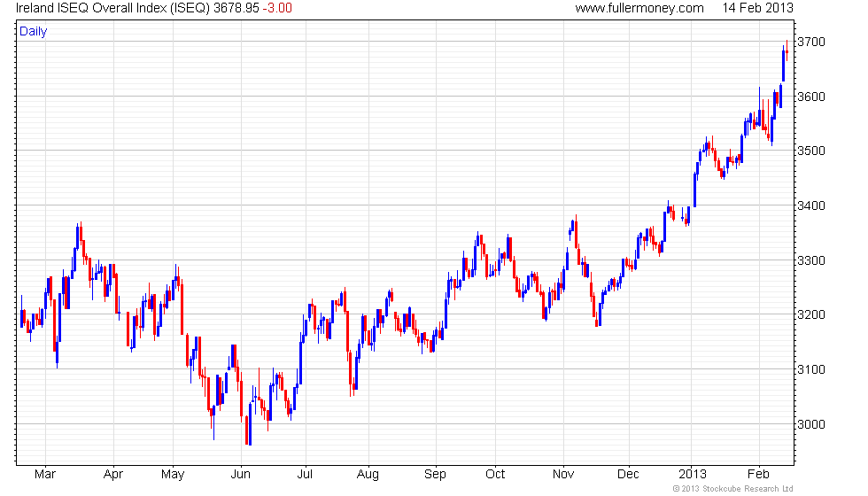Click the 3600 price axis label
This screenshot has height=496, width=868.
(x=811, y=97)
